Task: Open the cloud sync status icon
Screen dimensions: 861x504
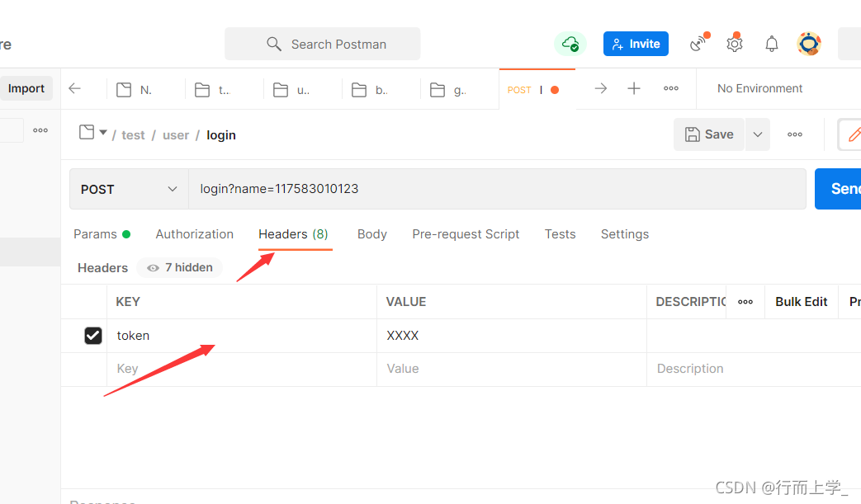Action: [x=570, y=44]
